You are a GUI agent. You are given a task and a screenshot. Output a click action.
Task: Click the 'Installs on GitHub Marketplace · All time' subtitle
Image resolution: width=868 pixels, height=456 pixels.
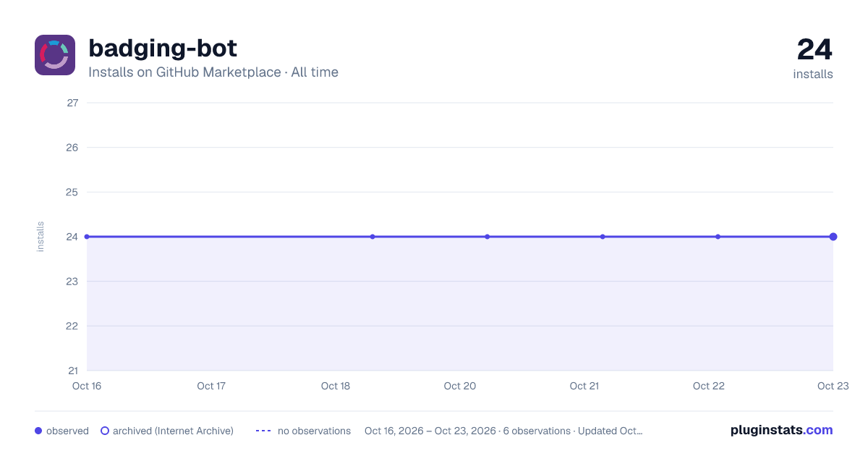pos(213,72)
